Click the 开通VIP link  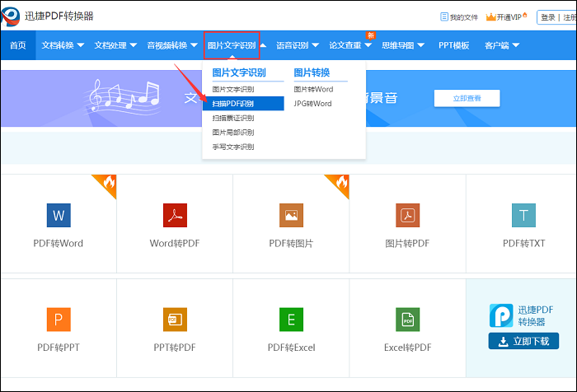pos(509,17)
